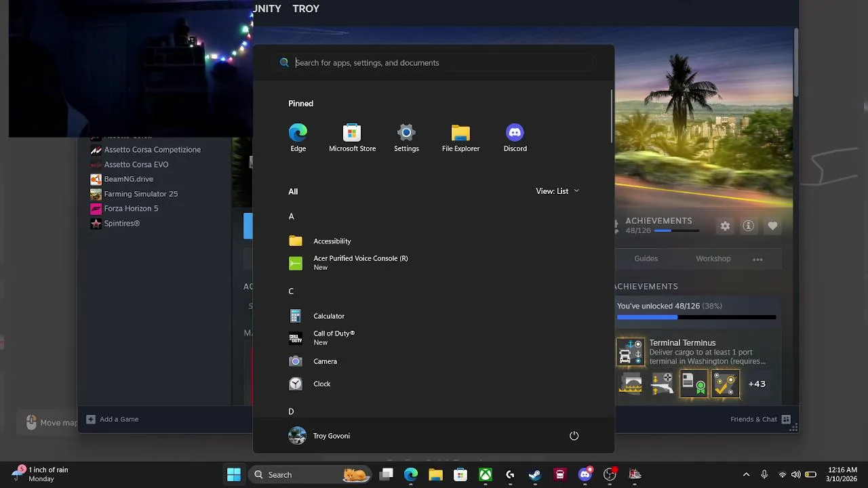Click the bridge achievement thumbnail
The height and width of the screenshot is (488, 868).
coord(631,384)
